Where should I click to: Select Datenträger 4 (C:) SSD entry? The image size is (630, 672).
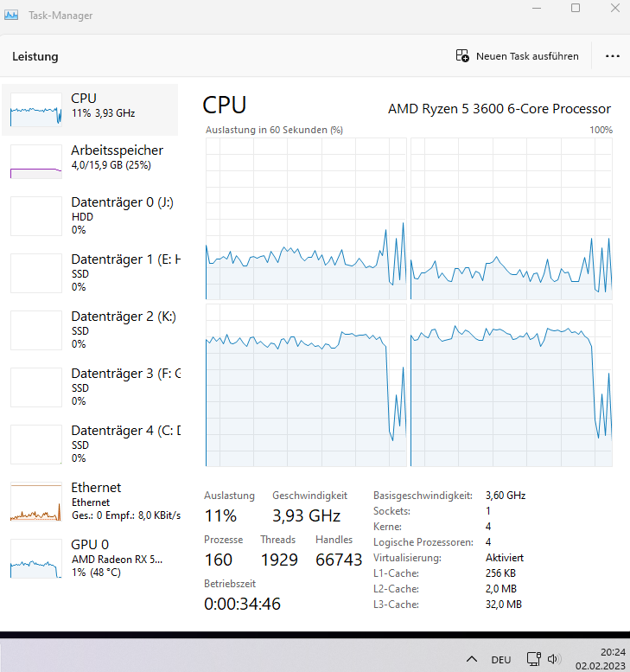90,444
